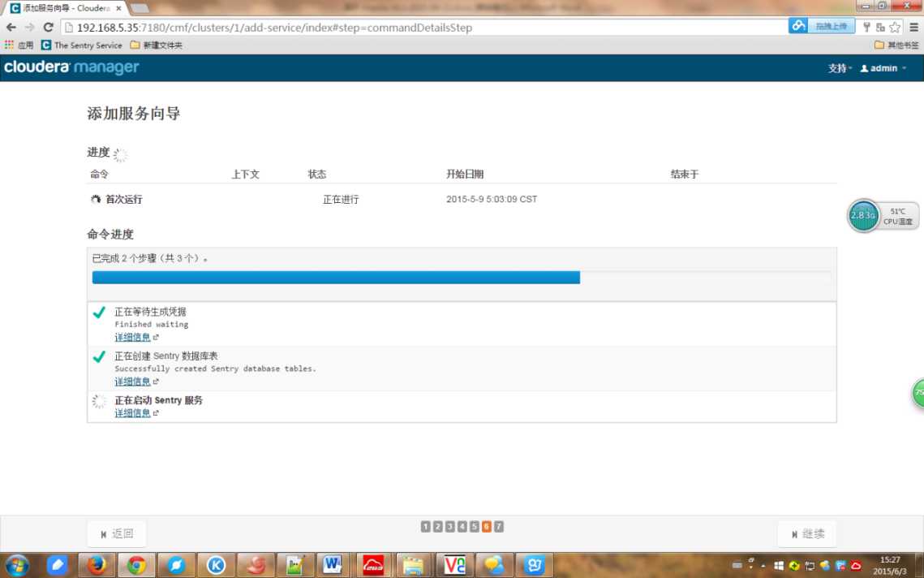Go to wizard step 7 indicator
Image resolution: width=924 pixels, height=578 pixels.
[x=499, y=526]
